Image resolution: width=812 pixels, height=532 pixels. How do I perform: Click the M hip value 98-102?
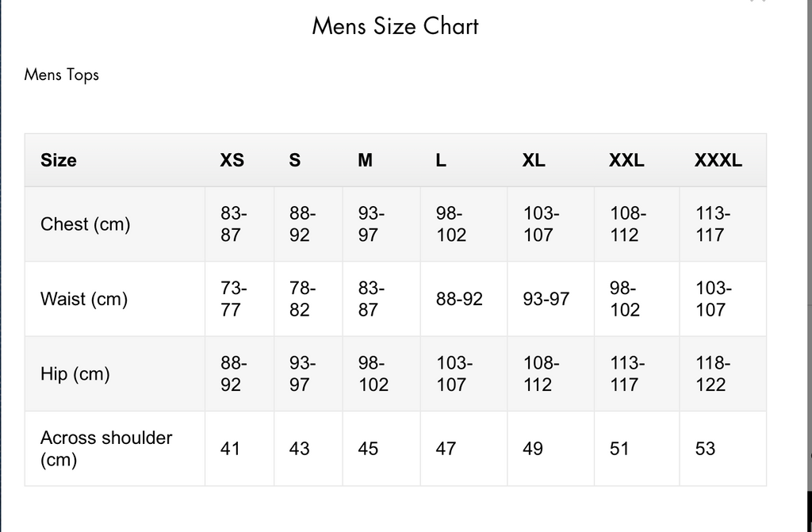[x=373, y=374]
